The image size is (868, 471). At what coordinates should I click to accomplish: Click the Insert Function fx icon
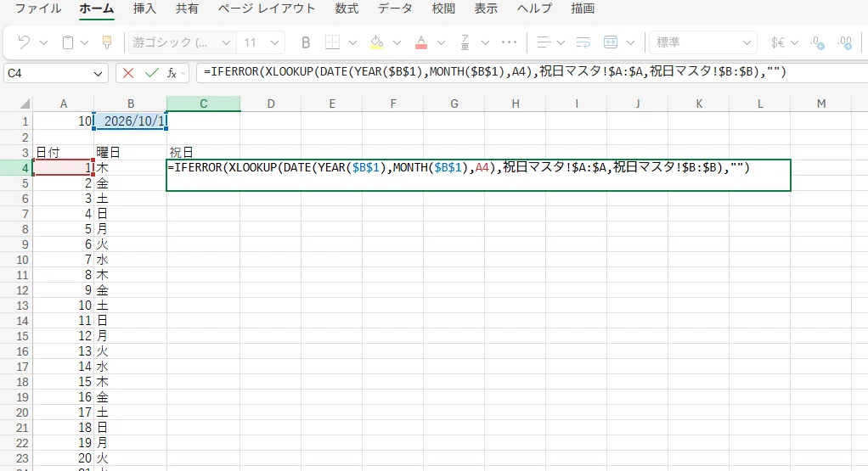pyautogui.click(x=172, y=73)
